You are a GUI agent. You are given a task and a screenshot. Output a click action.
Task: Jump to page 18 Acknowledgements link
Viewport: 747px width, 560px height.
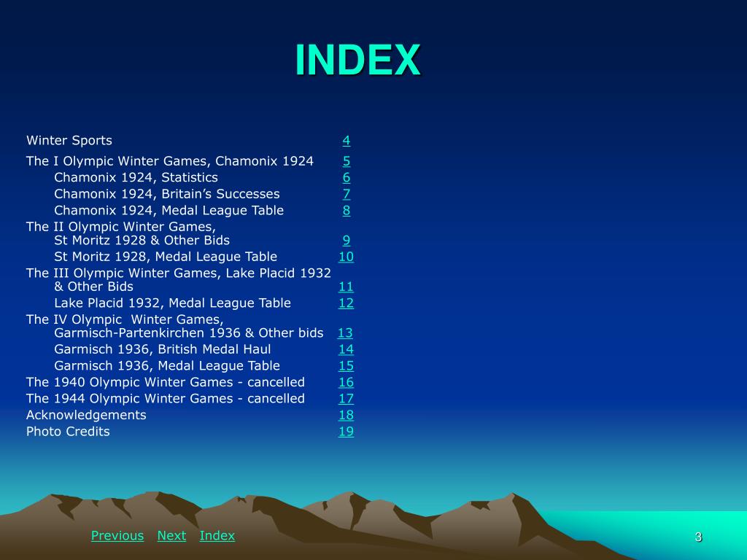coord(346,415)
